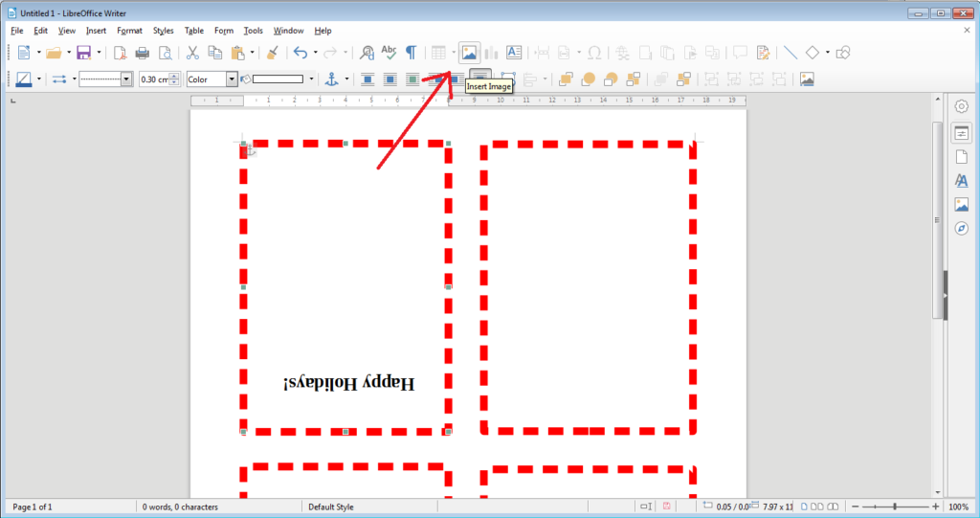Image resolution: width=980 pixels, height=518 pixels.
Task: Open the recent files dropdown arrow
Action: click(69, 53)
